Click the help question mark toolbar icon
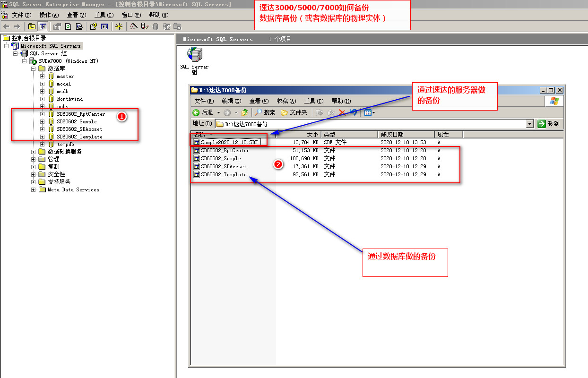Viewport: 588px width, 378px height. 94,26
